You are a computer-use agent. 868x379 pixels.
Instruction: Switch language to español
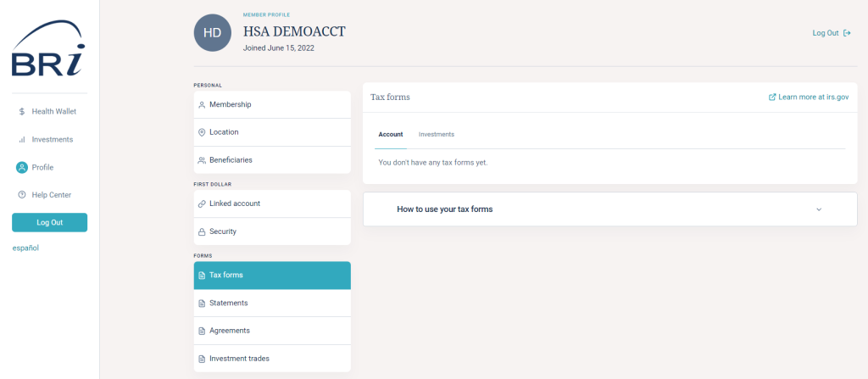(25, 248)
